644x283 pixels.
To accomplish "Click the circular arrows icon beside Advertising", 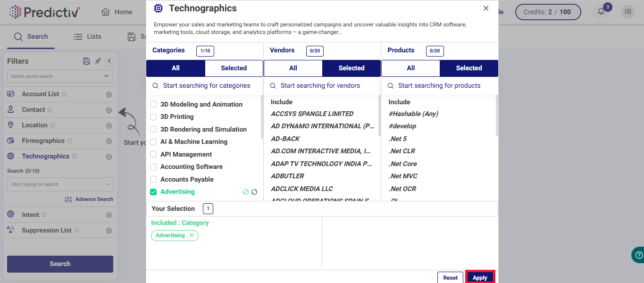I will click(254, 192).
